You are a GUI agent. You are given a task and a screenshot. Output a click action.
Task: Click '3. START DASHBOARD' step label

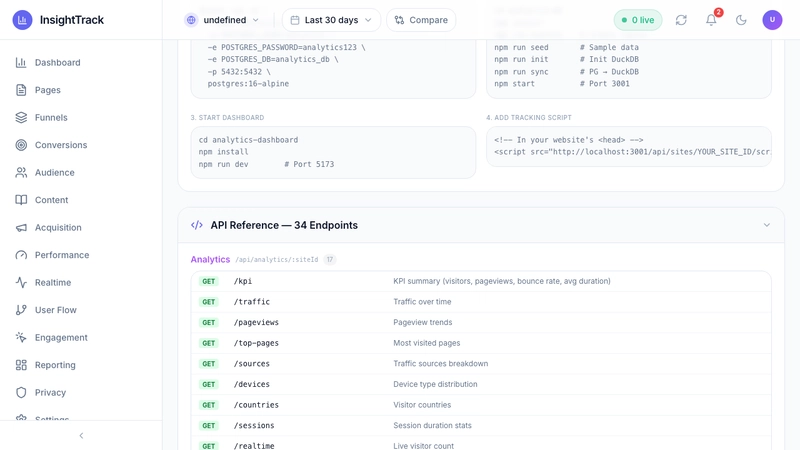[228, 117]
